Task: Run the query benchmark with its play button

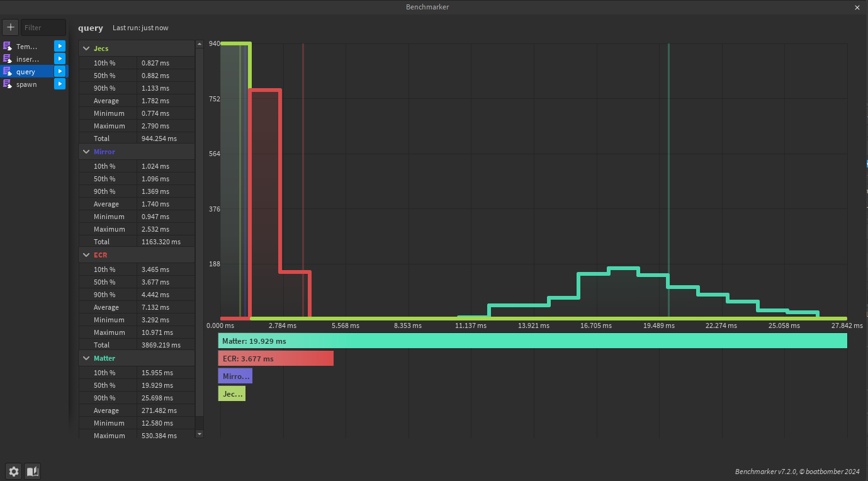Action: coord(59,71)
